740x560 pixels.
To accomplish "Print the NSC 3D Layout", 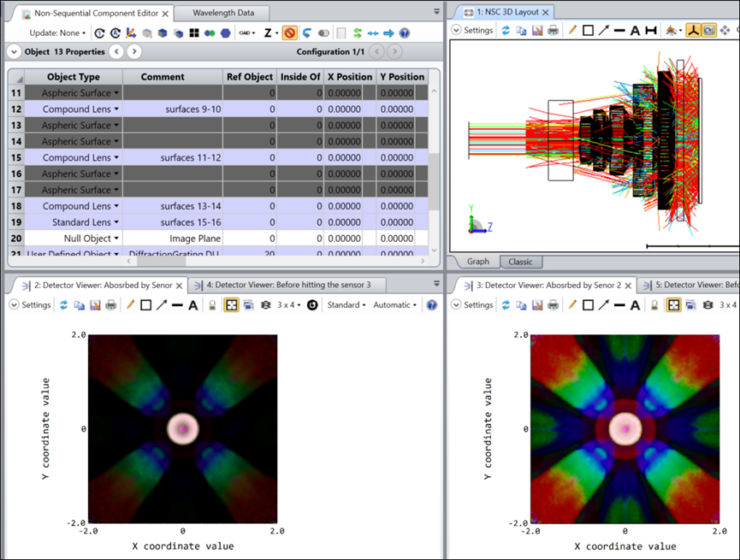I will [554, 30].
